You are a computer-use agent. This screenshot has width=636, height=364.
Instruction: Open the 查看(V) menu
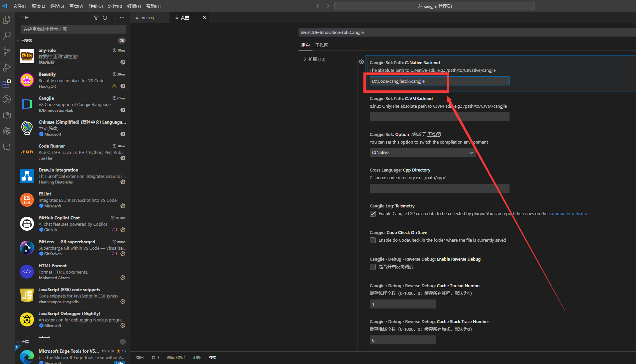[76, 6]
